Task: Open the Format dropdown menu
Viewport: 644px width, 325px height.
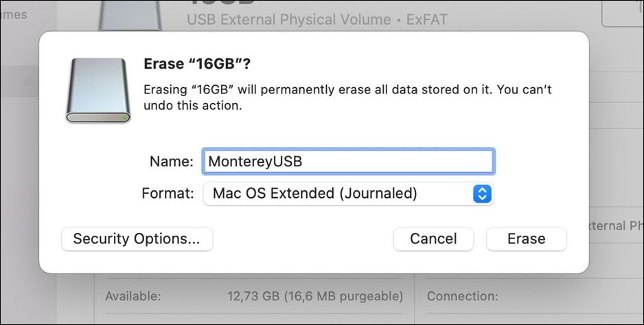Action: pyautogui.click(x=348, y=194)
